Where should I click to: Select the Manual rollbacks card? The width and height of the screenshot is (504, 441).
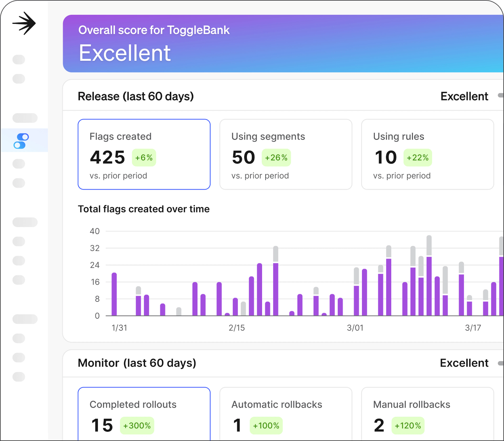point(427,413)
